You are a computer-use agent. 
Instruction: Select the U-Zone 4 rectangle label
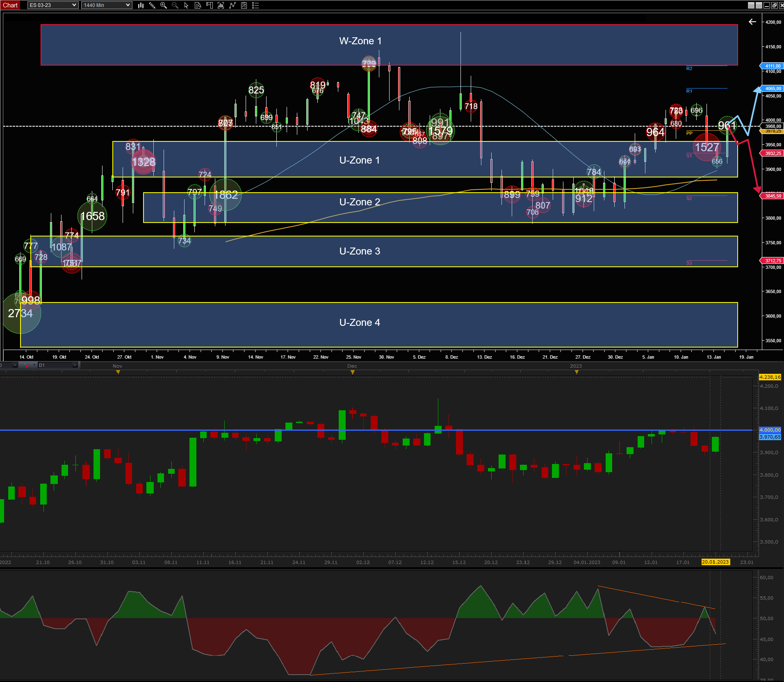tap(360, 323)
